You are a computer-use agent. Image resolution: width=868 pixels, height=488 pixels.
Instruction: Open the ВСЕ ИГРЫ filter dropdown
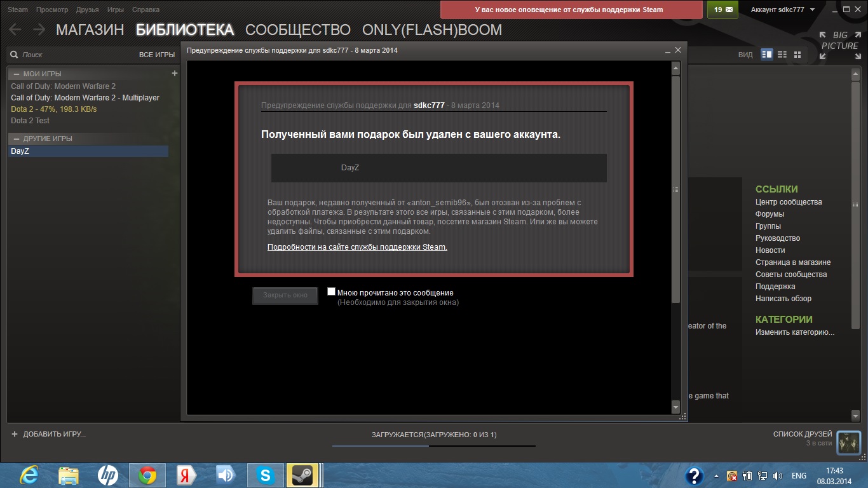click(156, 55)
